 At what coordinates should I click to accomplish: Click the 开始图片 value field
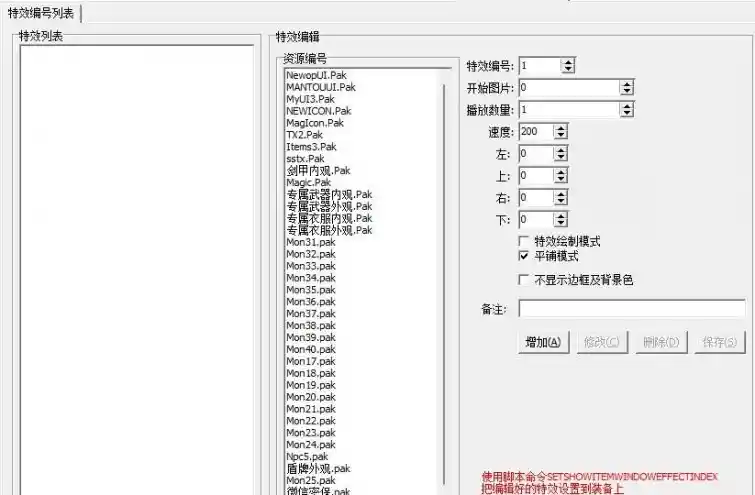[570, 88]
